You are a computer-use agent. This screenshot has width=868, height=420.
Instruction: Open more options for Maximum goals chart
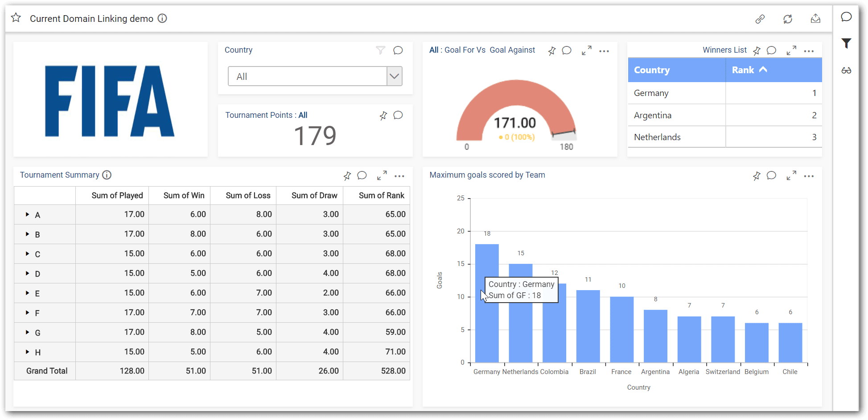click(809, 176)
